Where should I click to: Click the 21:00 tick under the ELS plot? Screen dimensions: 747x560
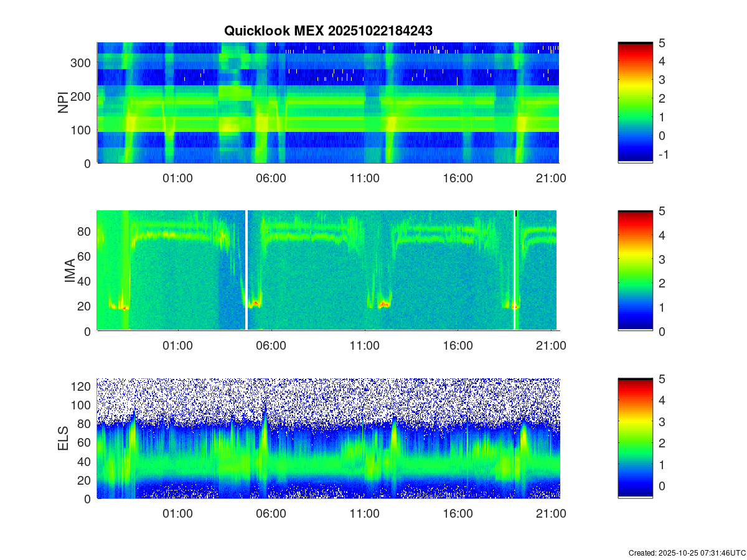[x=552, y=514]
